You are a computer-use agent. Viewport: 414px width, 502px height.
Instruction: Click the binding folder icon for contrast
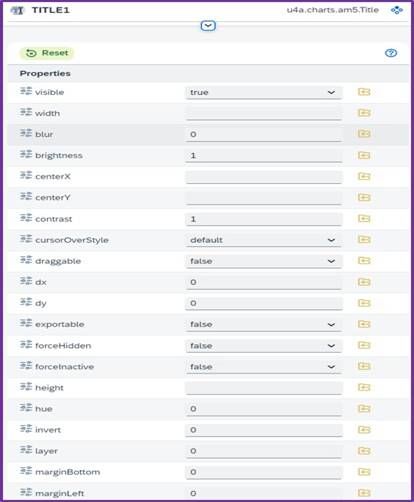click(x=364, y=218)
